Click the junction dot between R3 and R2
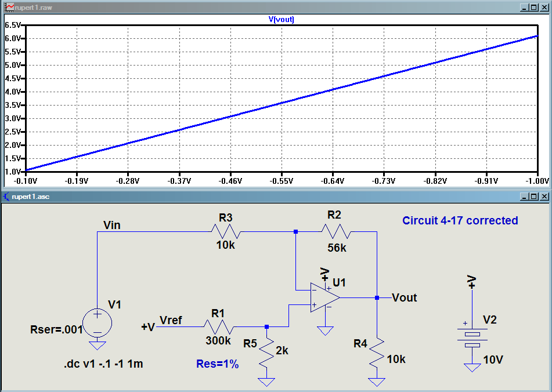Image resolution: width=552 pixels, height=392 pixels. click(x=295, y=232)
